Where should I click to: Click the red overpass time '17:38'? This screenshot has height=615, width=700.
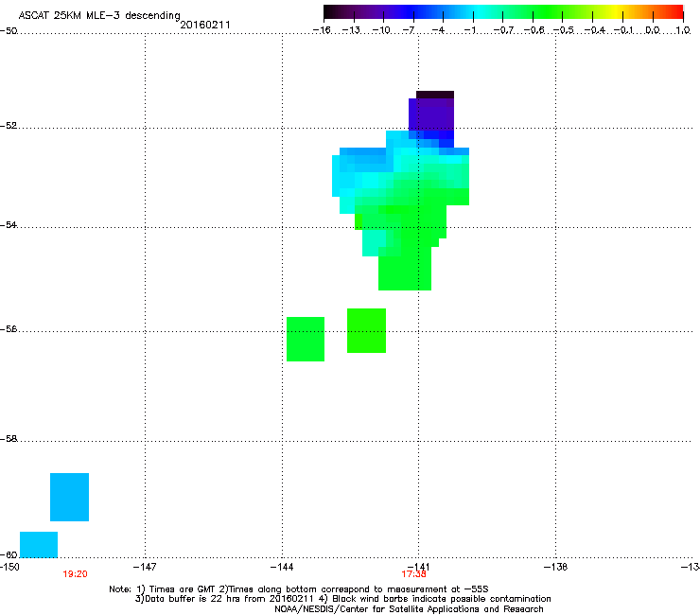coord(413,574)
